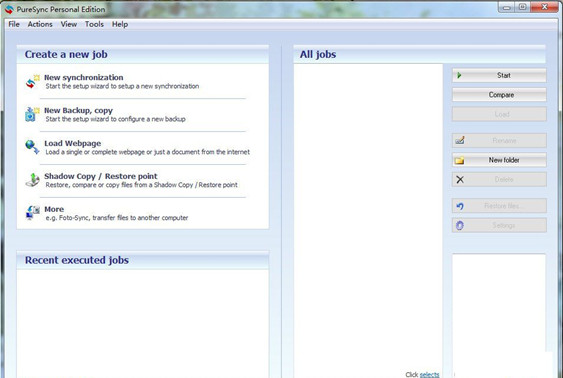Follow the selects link at the bottom
563x378 pixels.
429,374
